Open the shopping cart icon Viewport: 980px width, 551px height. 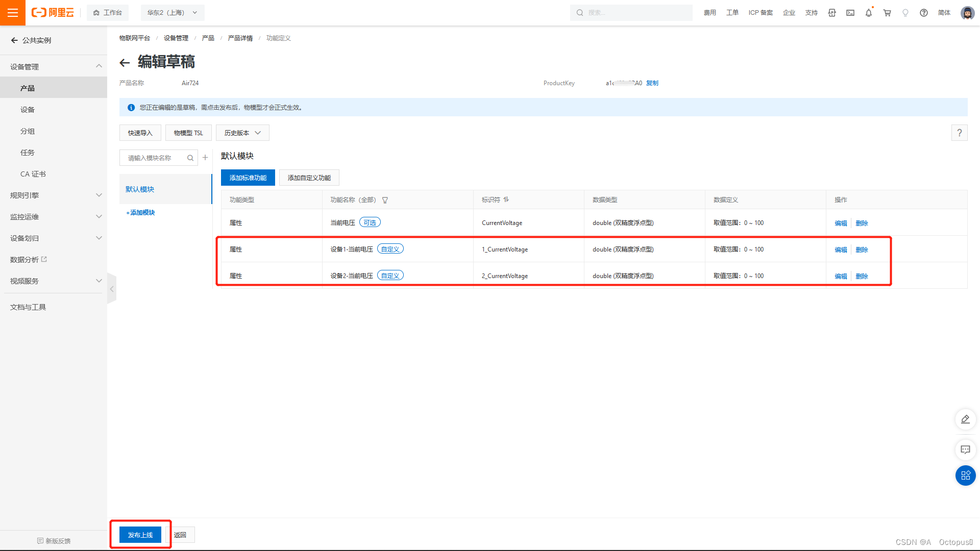pos(887,13)
